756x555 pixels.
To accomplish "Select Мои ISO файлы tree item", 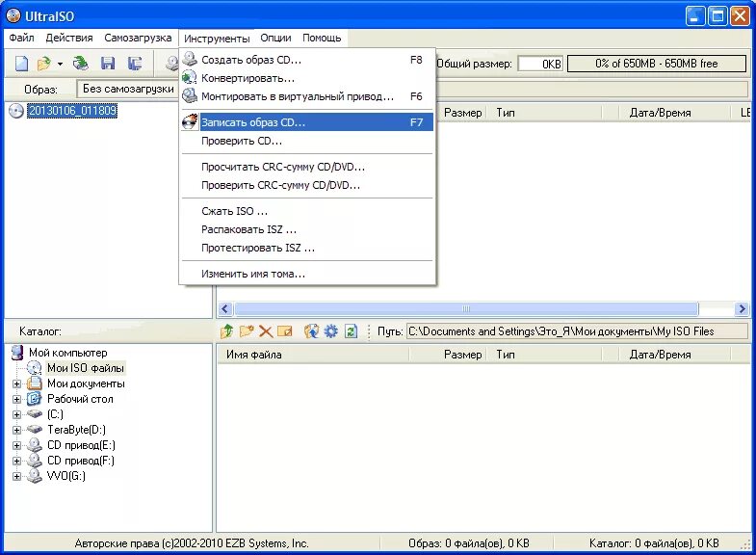I will pos(86,368).
